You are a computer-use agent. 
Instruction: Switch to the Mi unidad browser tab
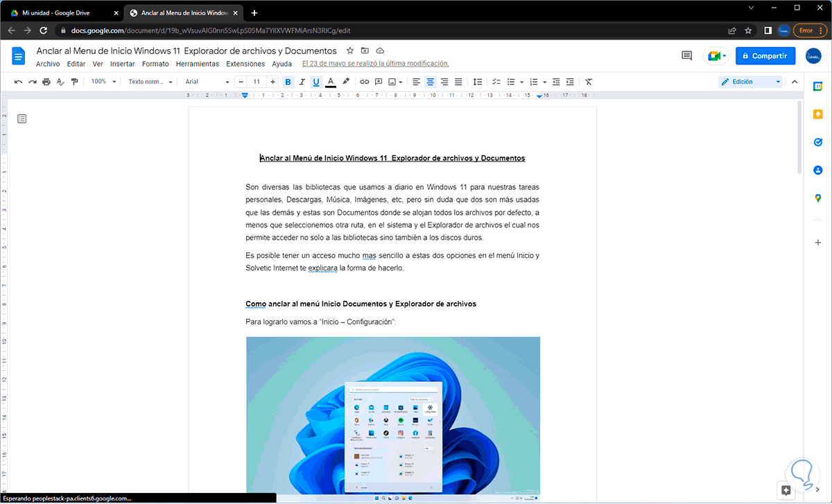(64, 12)
